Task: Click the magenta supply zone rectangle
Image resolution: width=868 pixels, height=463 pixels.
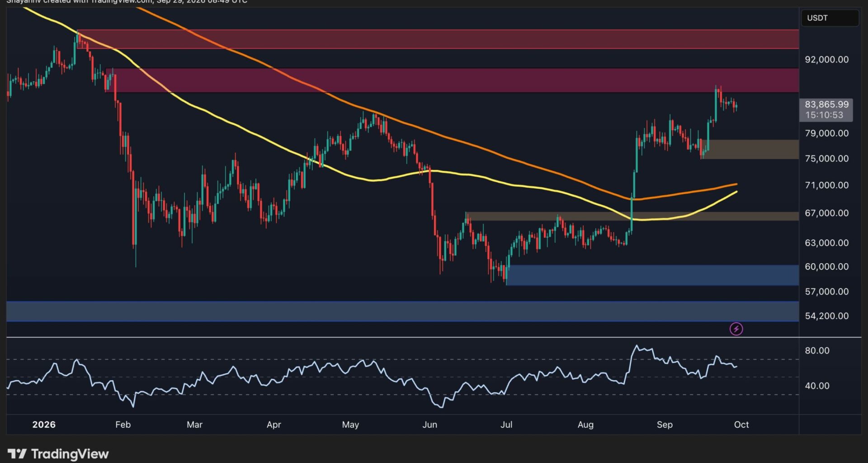Action: [452, 80]
